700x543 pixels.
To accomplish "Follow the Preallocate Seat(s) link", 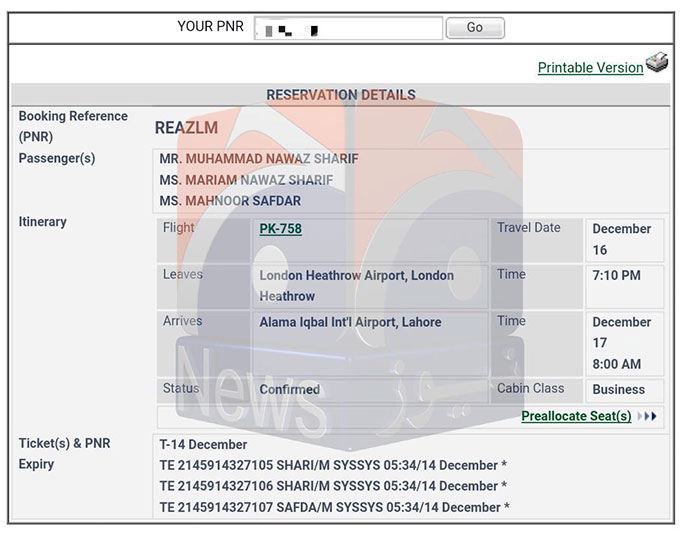I will (576, 416).
